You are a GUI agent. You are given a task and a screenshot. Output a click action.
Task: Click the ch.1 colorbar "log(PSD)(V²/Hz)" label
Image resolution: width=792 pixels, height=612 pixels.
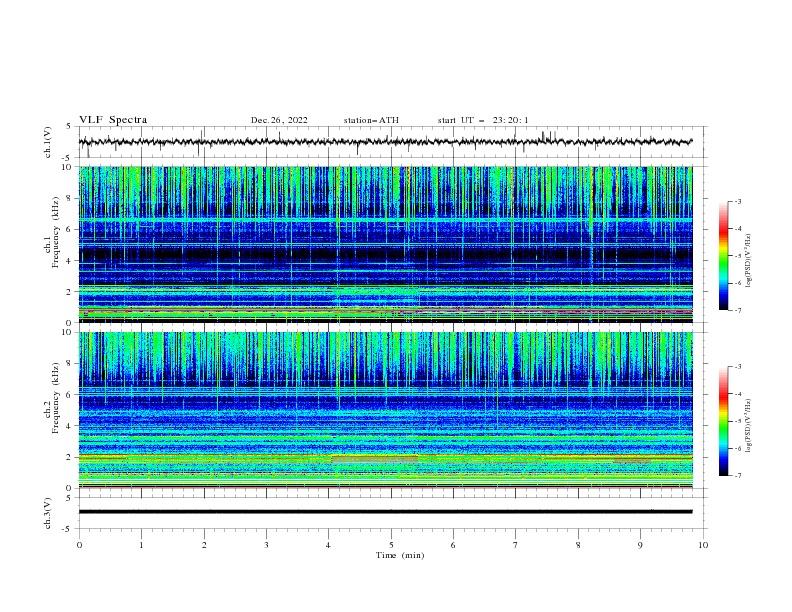[749, 261]
